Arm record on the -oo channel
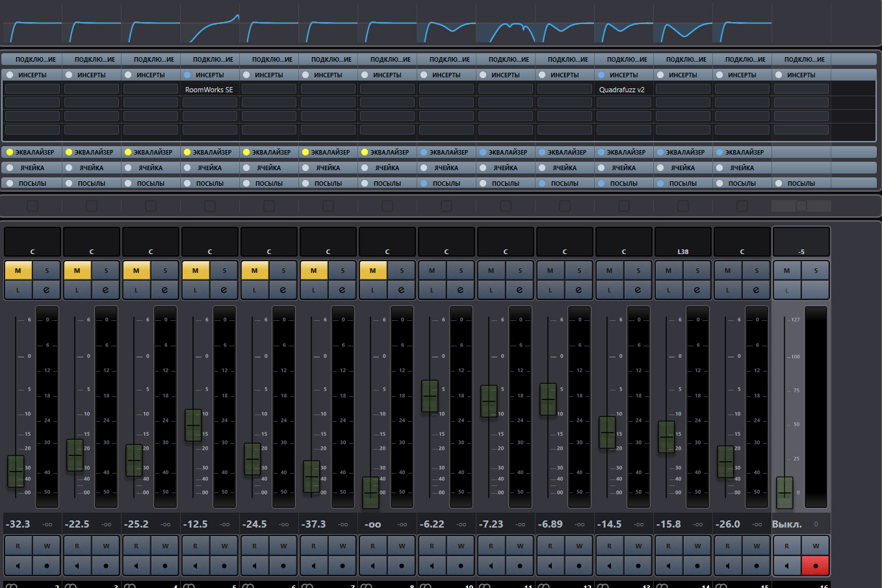The height and width of the screenshot is (588, 882). (402, 566)
